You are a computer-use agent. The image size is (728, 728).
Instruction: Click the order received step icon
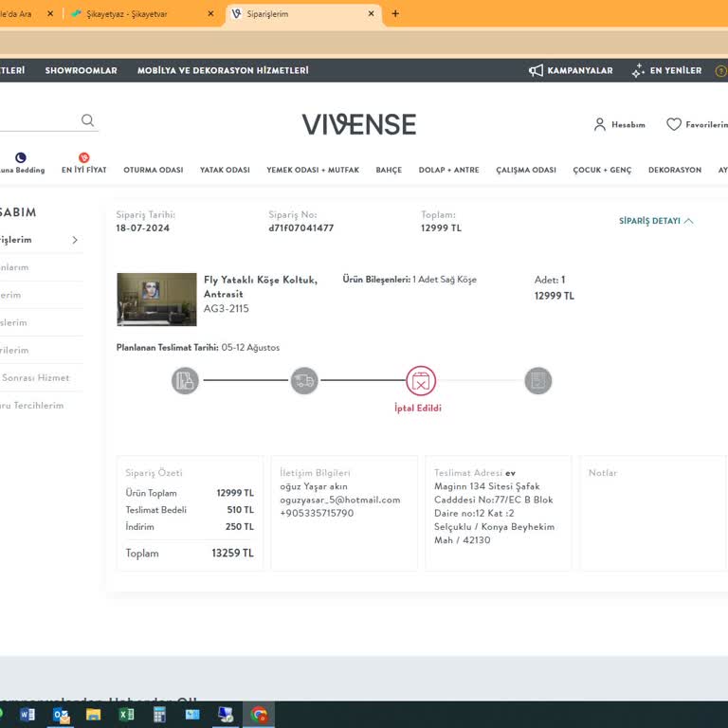click(185, 381)
